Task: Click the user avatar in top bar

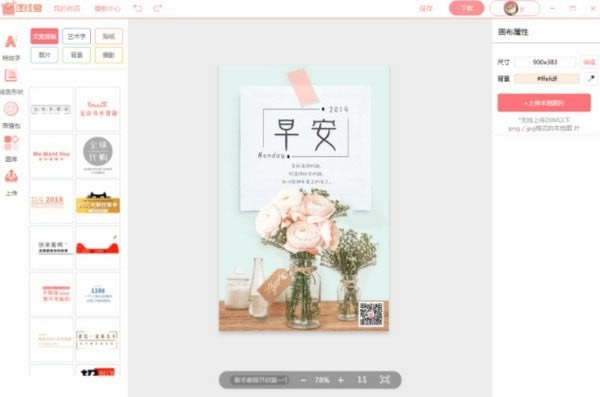Action: [510, 8]
